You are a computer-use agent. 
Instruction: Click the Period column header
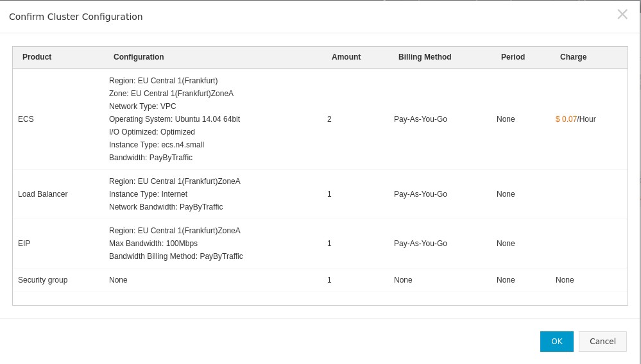[x=513, y=57]
